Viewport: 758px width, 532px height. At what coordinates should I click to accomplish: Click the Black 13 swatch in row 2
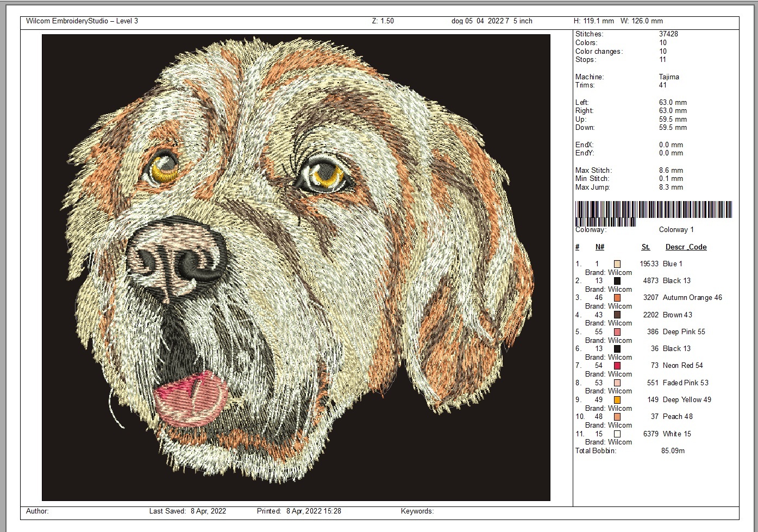pos(617,281)
